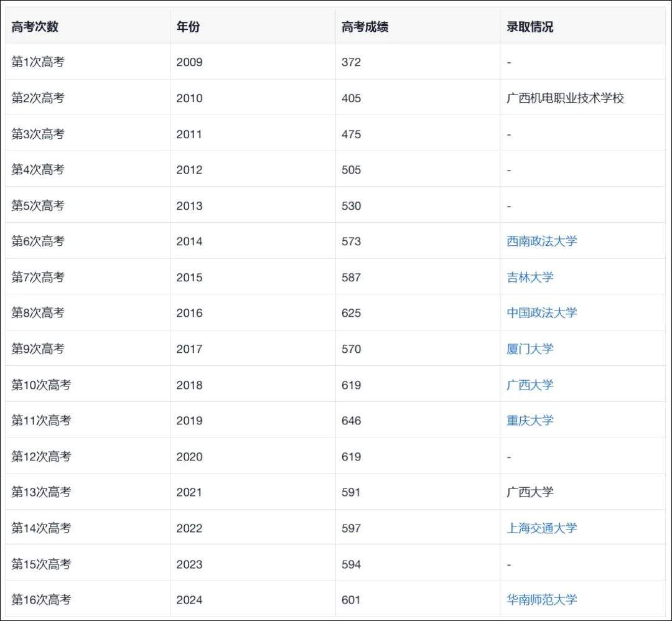This screenshot has width=672, height=621.
Task: Open the 吉林大学 link
Action: 530,278
